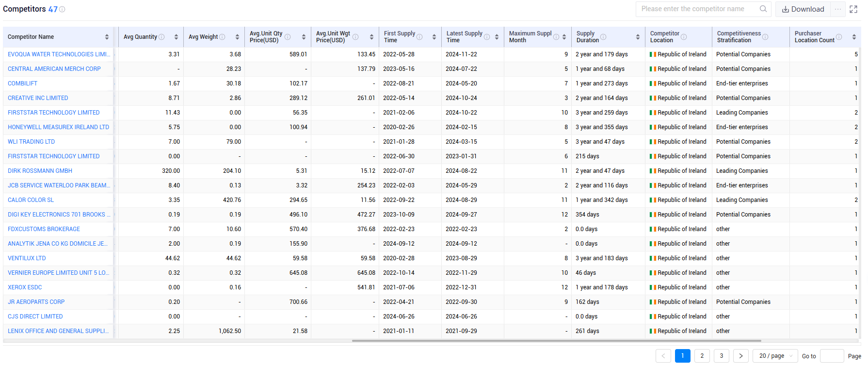The width and height of the screenshot is (868, 368).
Task: Show Supply Duration info icon
Action: 603,37
